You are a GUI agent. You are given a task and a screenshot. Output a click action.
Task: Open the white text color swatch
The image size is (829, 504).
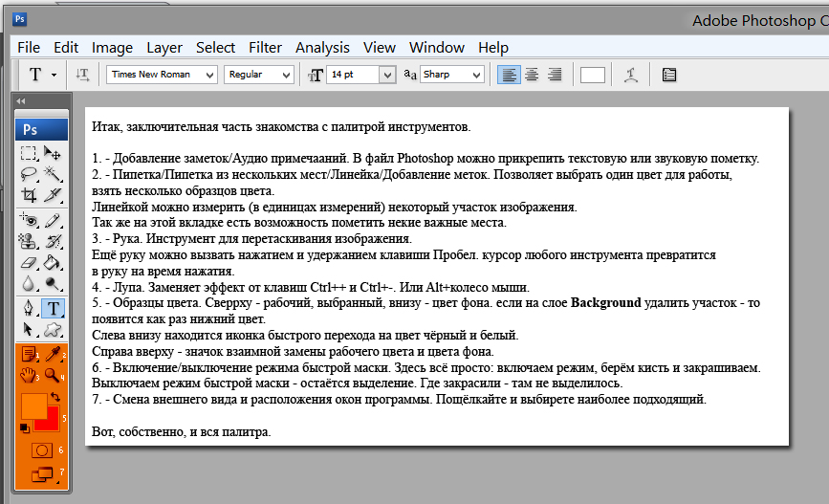(593, 75)
